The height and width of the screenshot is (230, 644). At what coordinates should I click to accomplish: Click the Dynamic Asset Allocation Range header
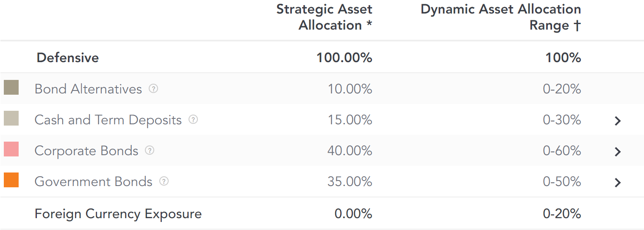click(500, 17)
